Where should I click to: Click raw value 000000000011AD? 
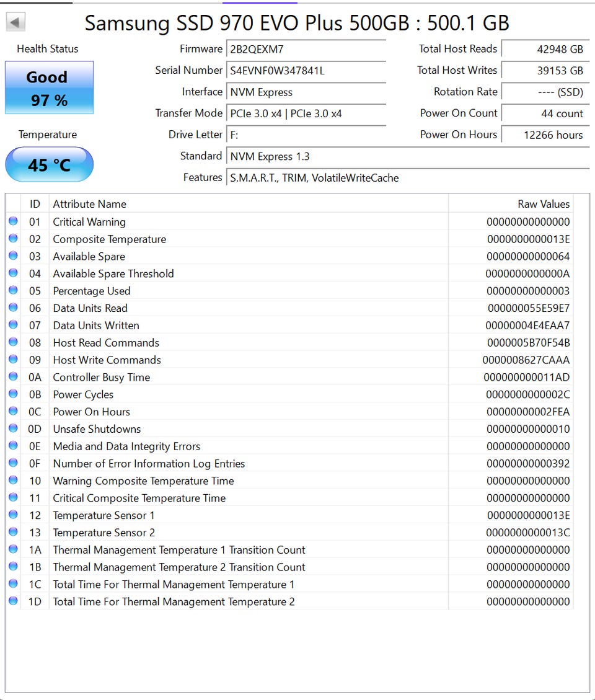527,377
